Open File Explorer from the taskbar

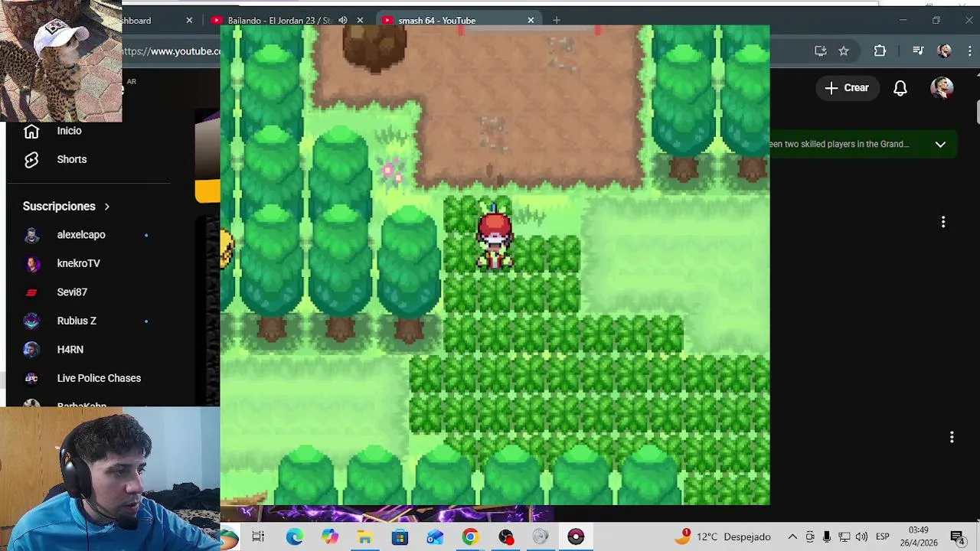pyautogui.click(x=365, y=537)
